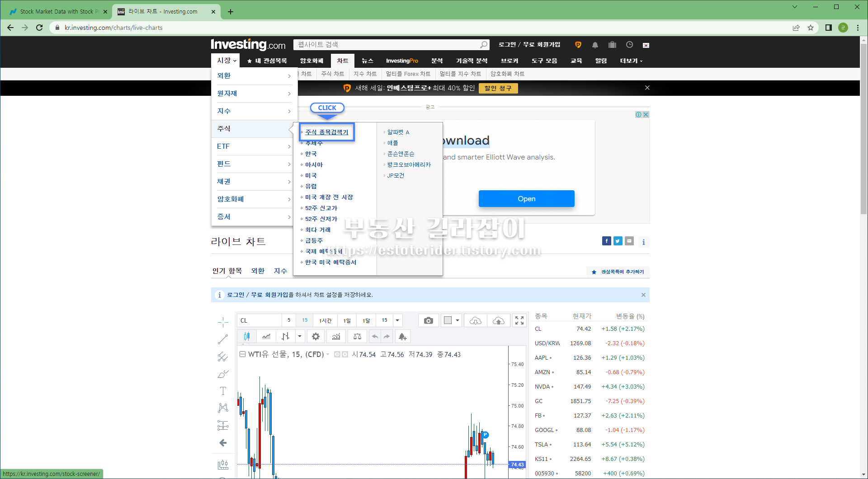Open the portfolio briefcase icon

(612, 45)
